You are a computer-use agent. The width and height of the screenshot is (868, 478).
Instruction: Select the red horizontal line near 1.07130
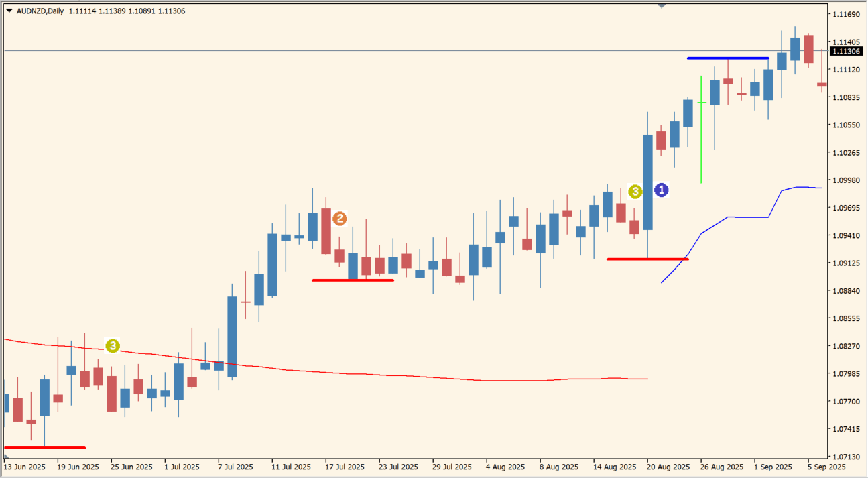[x=44, y=447]
